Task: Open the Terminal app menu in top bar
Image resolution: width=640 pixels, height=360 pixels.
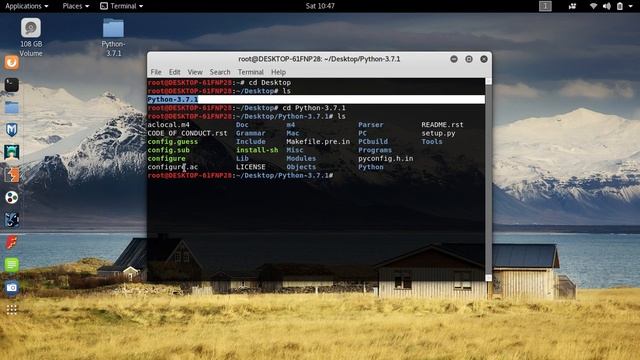Action: tap(122, 6)
